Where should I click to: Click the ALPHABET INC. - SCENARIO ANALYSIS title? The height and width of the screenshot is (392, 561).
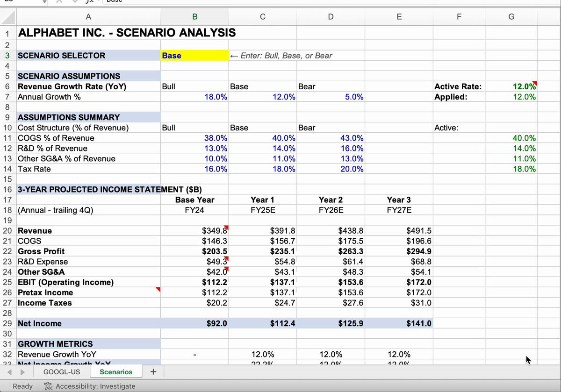click(x=127, y=33)
